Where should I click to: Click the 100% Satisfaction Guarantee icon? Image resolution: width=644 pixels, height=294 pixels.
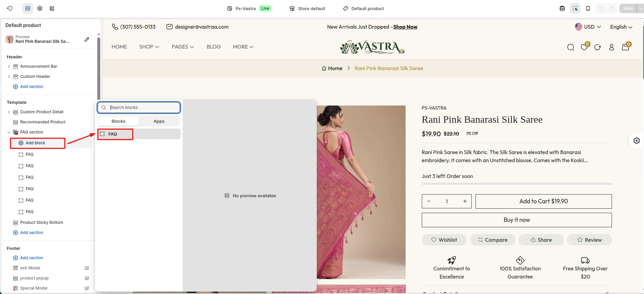pos(520,260)
